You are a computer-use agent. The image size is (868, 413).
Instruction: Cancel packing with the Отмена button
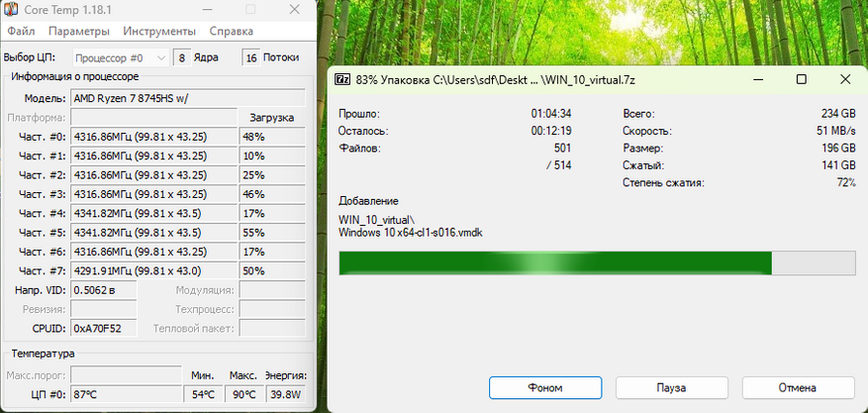tap(797, 387)
